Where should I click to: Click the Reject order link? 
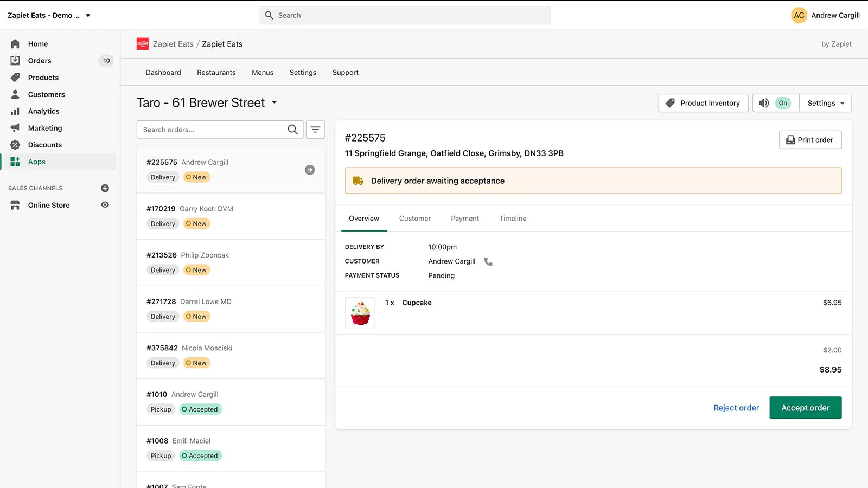point(736,408)
